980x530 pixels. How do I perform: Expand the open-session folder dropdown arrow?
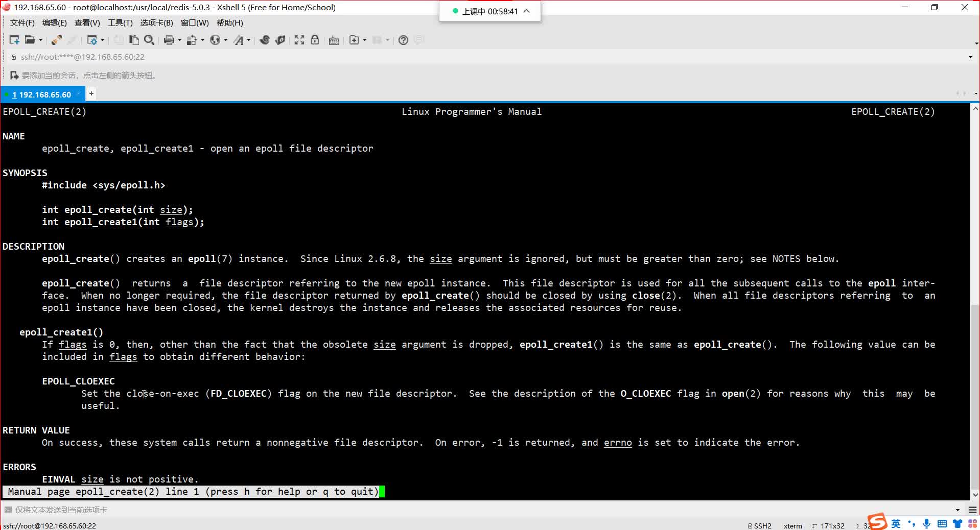[x=41, y=40]
